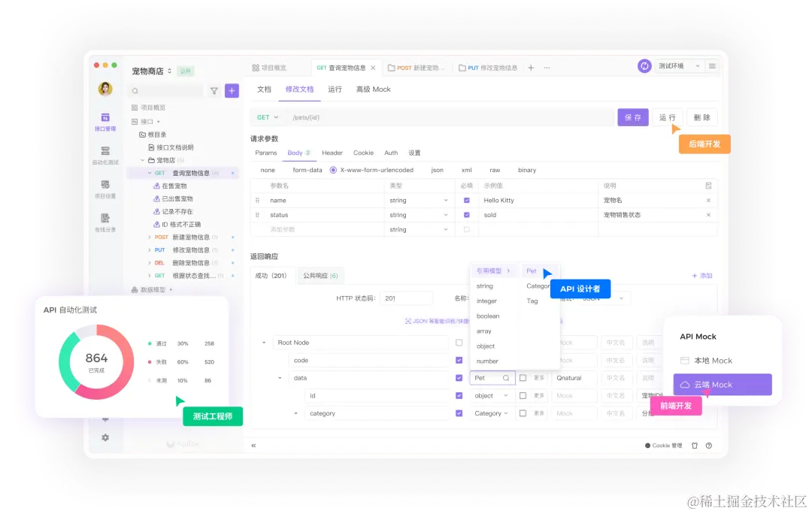The width and height of the screenshot is (812, 514).
Task: Pick Tag in the model submenu
Action: tap(532, 301)
